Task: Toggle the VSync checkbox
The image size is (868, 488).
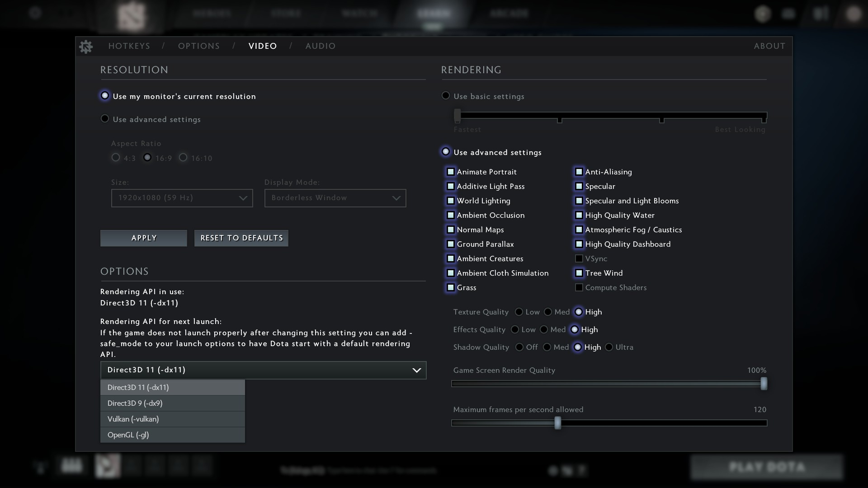Action: 578,258
